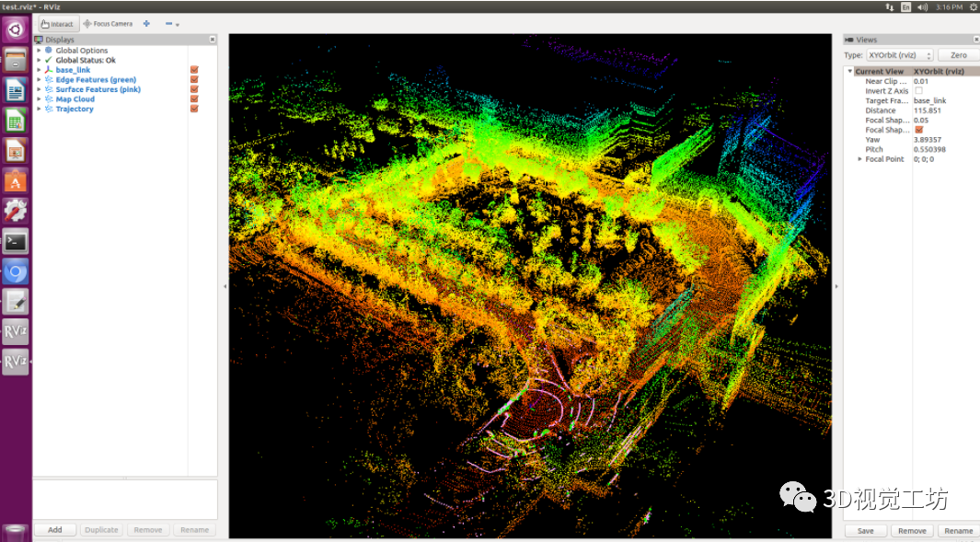Switch to the first RViz dock icon
The image size is (980, 542).
coord(15,332)
